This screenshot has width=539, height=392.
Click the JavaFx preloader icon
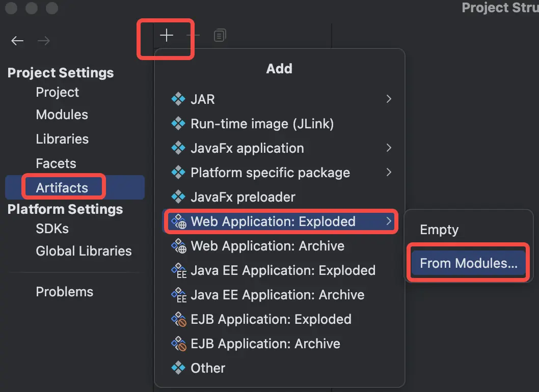(x=178, y=197)
